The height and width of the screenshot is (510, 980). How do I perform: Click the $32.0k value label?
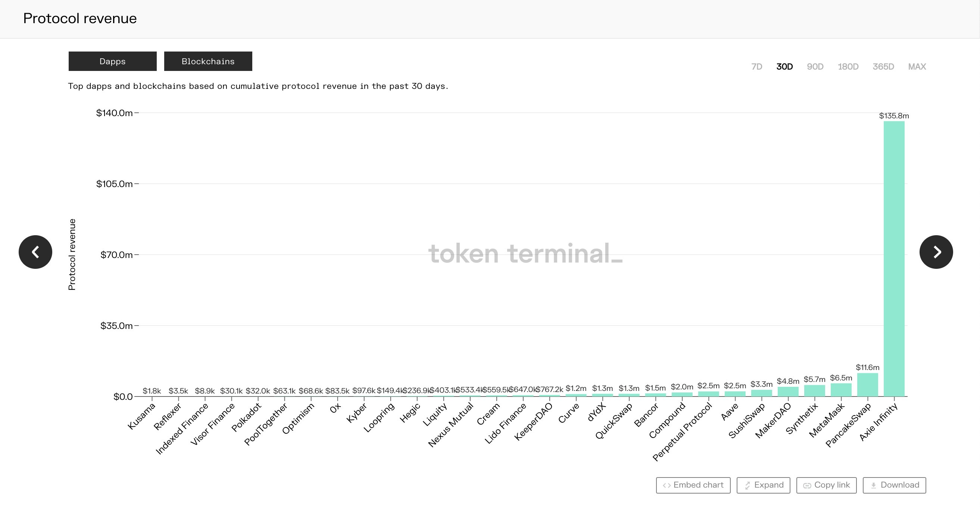click(x=258, y=391)
